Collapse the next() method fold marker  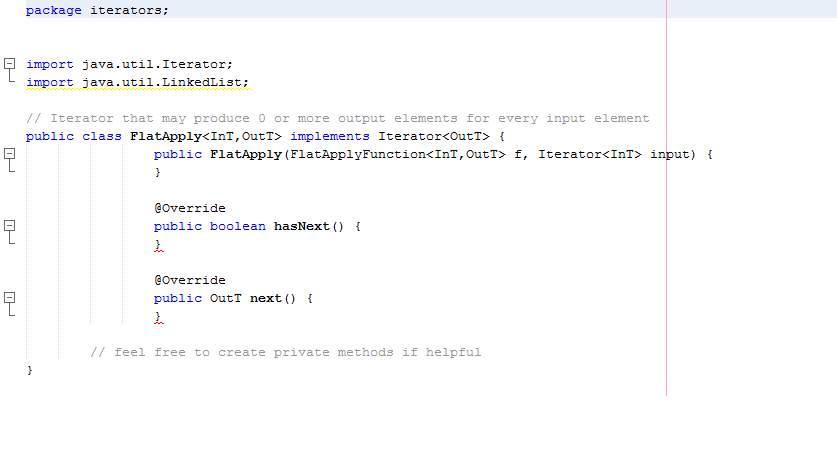10,298
